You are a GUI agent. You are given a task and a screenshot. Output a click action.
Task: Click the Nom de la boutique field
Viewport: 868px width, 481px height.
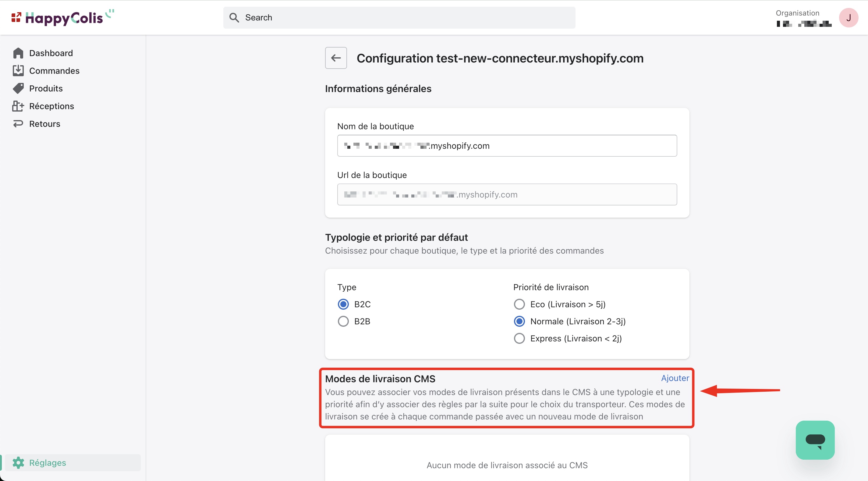click(x=507, y=146)
